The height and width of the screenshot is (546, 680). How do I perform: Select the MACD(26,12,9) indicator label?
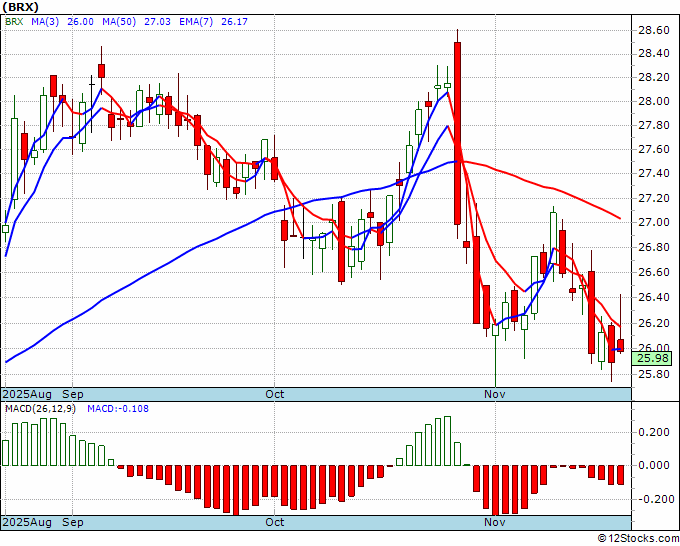point(40,409)
